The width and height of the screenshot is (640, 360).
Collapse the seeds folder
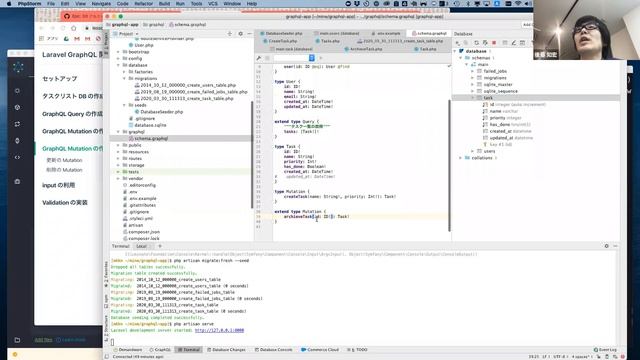(124, 105)
